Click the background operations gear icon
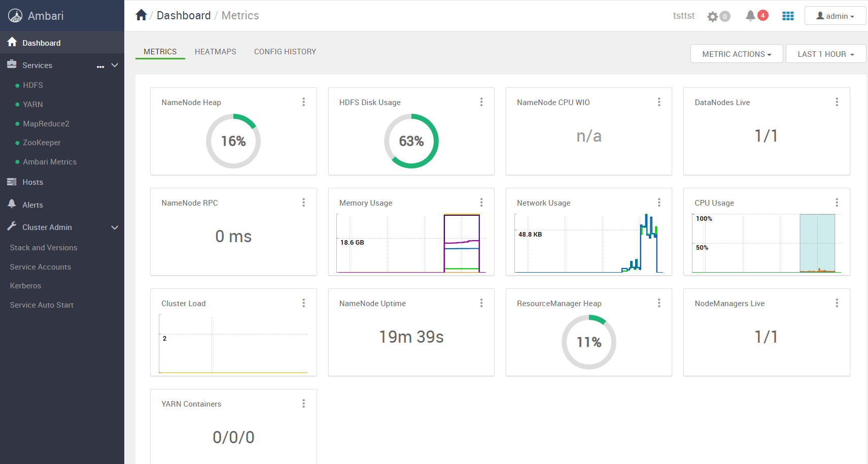This screenshot has width=868, height=464. tap(713, 17)
